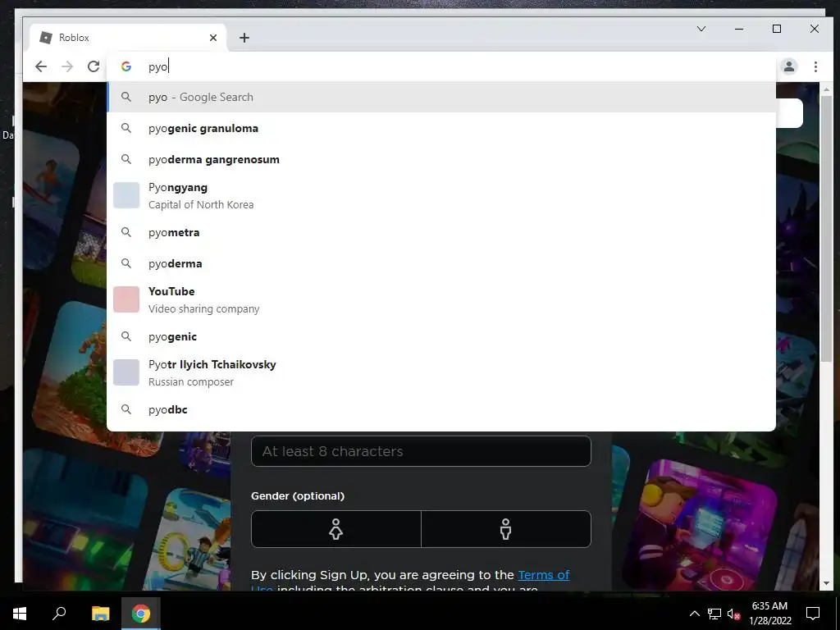Select suggestion pyogenic granuloma
Screen dimensions: 840x630
tap(441, 128)
